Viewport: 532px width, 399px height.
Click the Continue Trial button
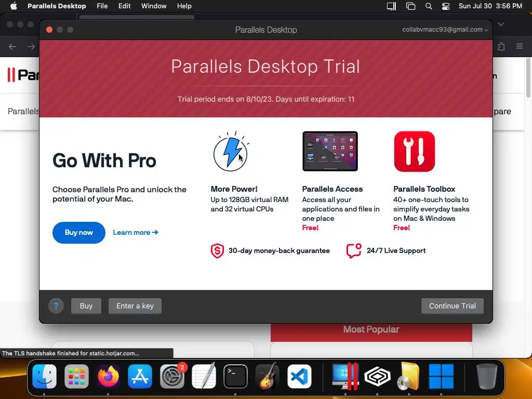point(453,306)
